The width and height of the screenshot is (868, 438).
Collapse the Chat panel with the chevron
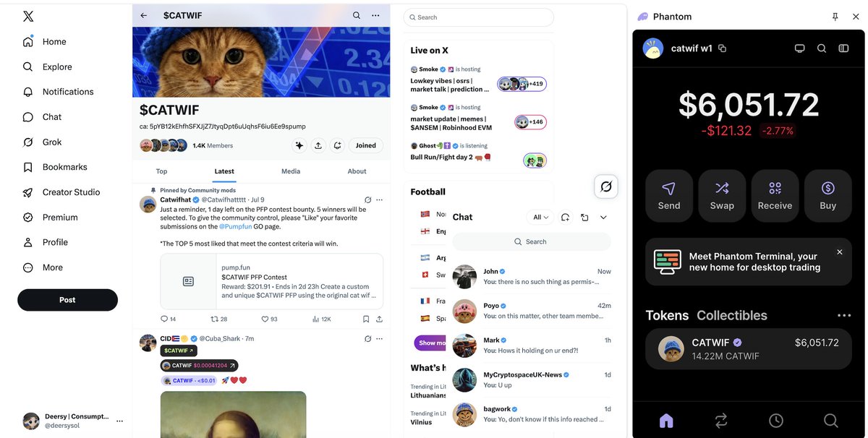603,217
